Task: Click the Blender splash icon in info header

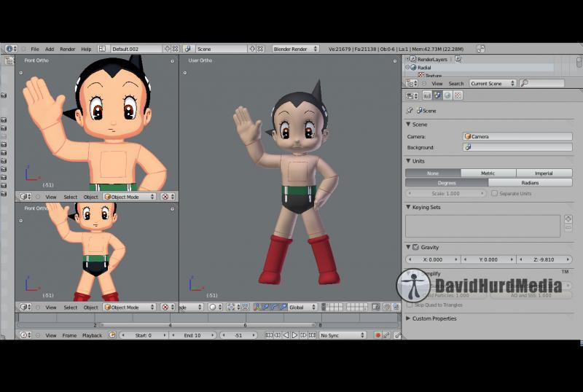Action: (481, 49)
